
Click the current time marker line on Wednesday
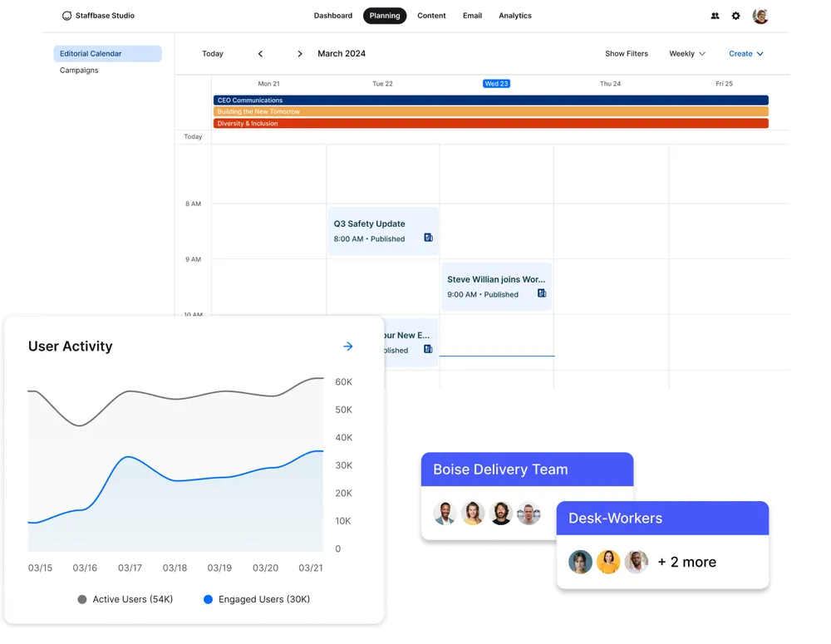[x=497, y=356]
